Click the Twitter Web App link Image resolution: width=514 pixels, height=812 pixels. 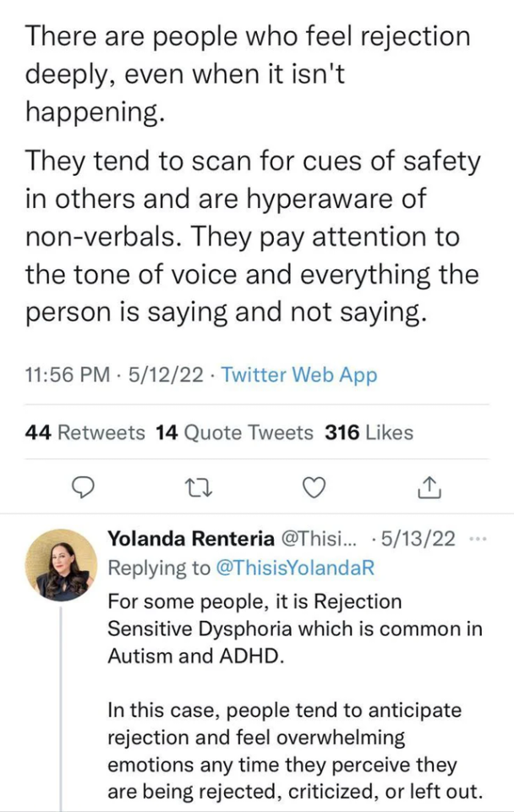[x=299, y=375]
